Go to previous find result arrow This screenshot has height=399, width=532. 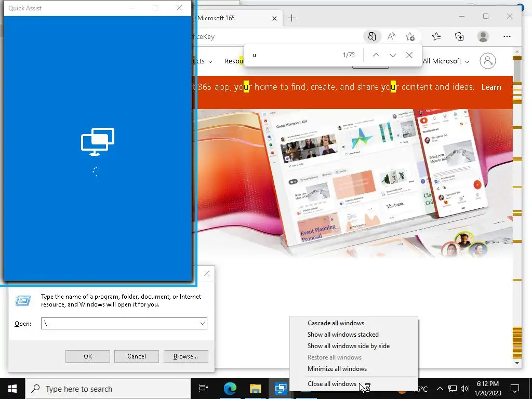point(376,55)
